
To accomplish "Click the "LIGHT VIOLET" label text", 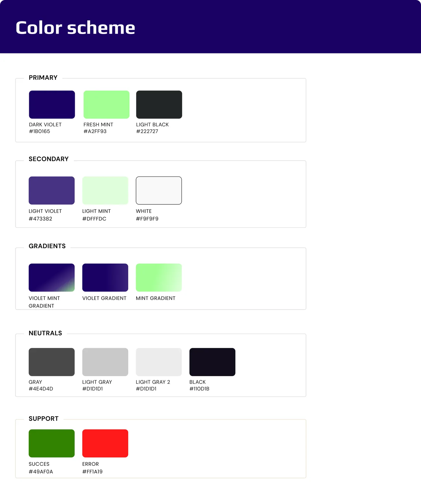I will (45, 211).
